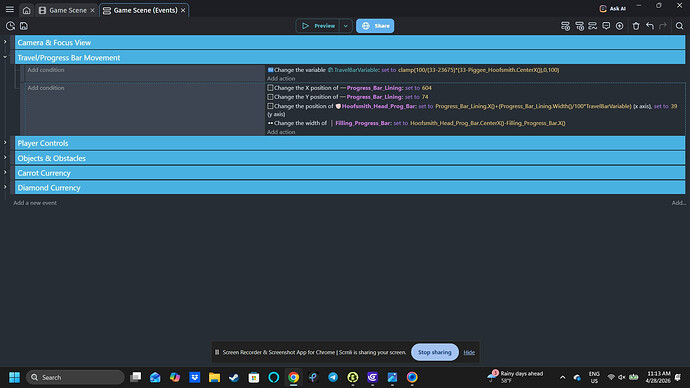The width and height of the screenshot is (690, 388).
Task: Expand the Camera & Focus View group
Action: (5, 42)
